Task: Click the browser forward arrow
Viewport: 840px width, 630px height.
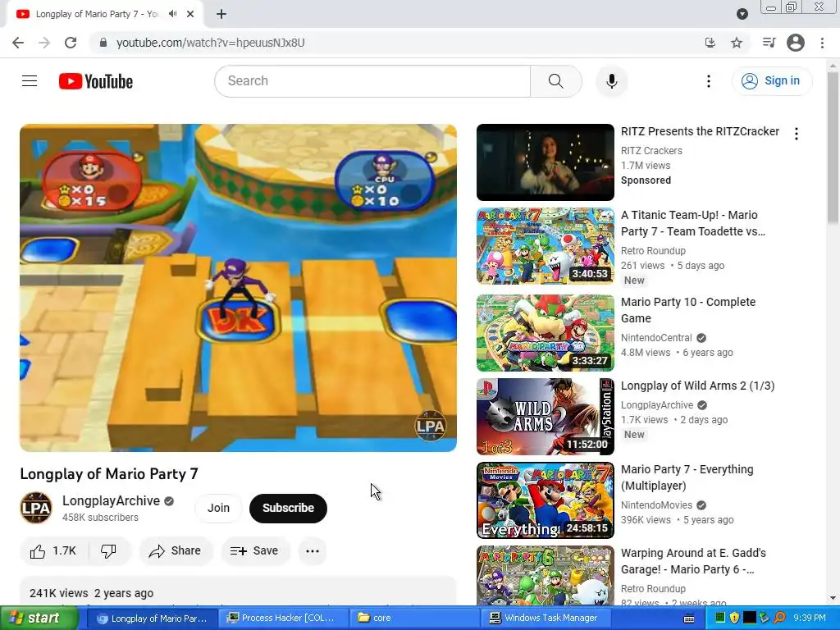Action: (x=44, y=43)
